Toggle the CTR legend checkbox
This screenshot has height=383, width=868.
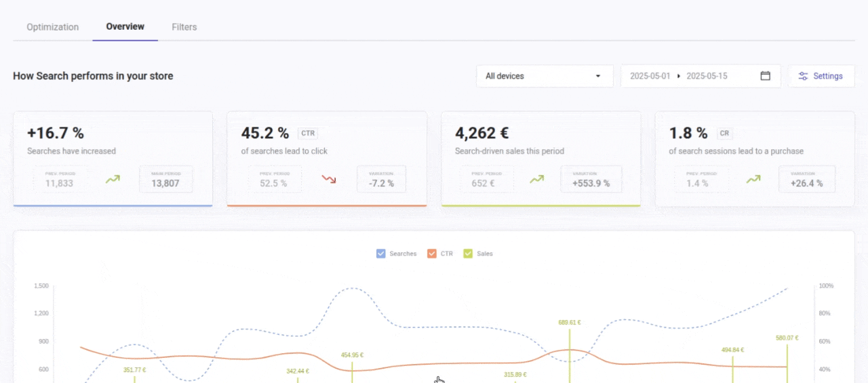click(x=432, y=254)
